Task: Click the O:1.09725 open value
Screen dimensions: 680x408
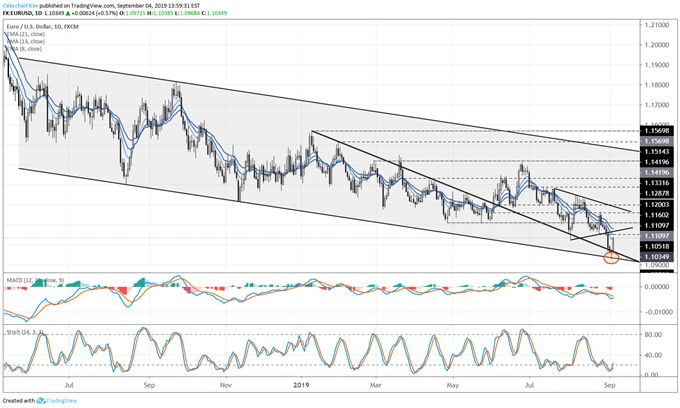Action: [131, 13]
